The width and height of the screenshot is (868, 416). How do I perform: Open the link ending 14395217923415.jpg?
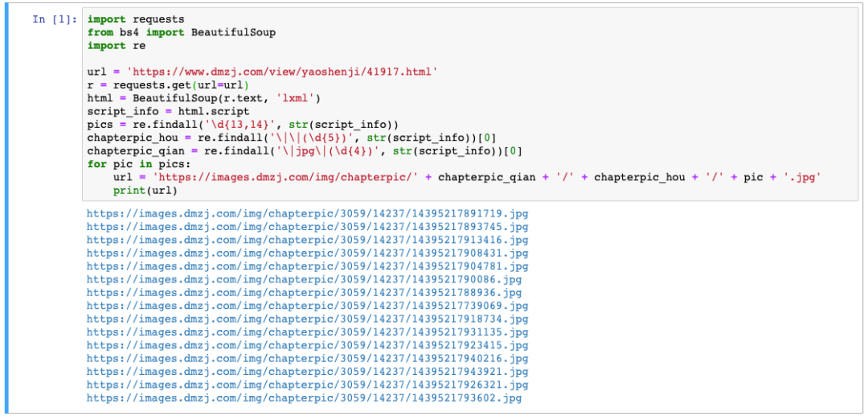tap(307, 346)
